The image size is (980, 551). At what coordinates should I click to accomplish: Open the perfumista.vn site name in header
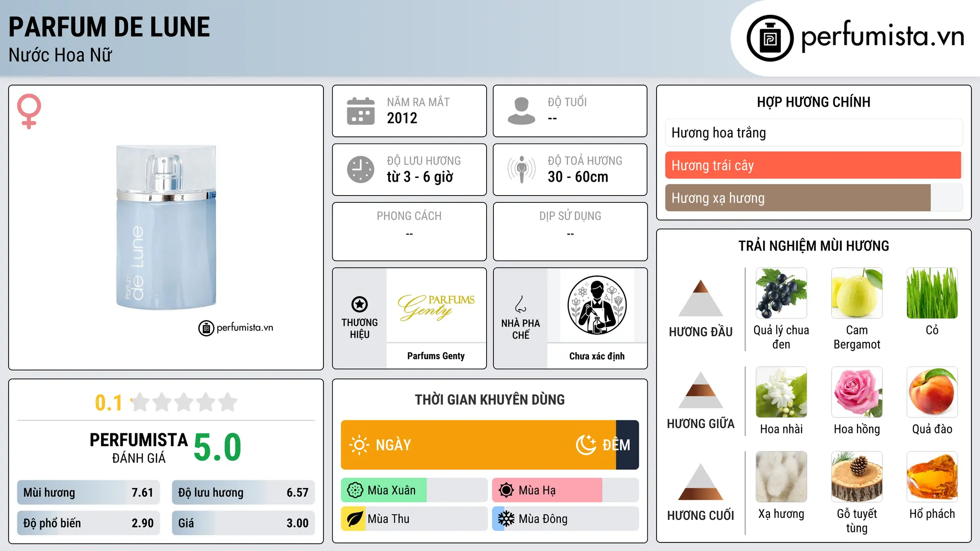[883, 36]
